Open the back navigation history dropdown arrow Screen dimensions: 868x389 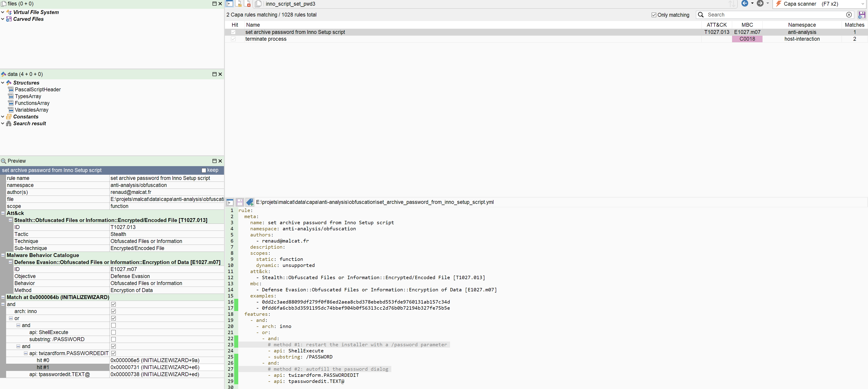(752, 3)
